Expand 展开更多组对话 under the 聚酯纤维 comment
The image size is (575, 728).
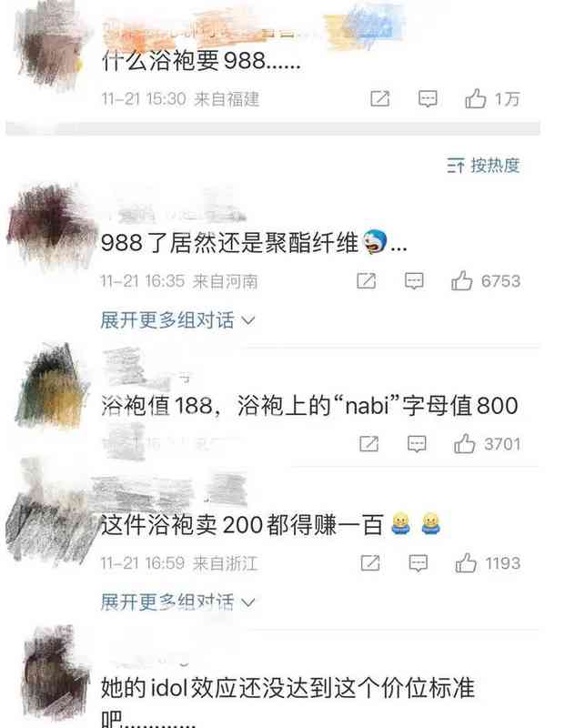(177, 320)
